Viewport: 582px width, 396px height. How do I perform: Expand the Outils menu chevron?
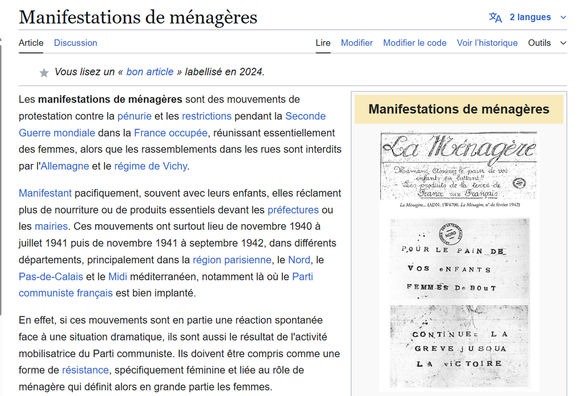563,43
